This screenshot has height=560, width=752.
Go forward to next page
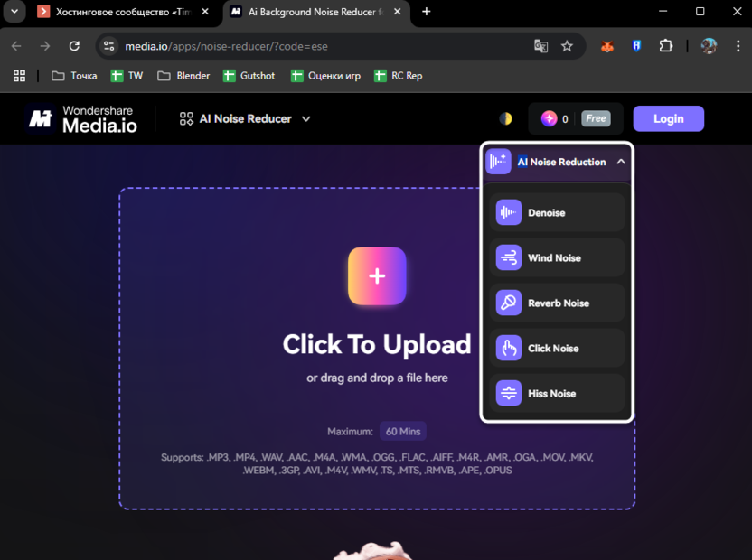point(45,46)
